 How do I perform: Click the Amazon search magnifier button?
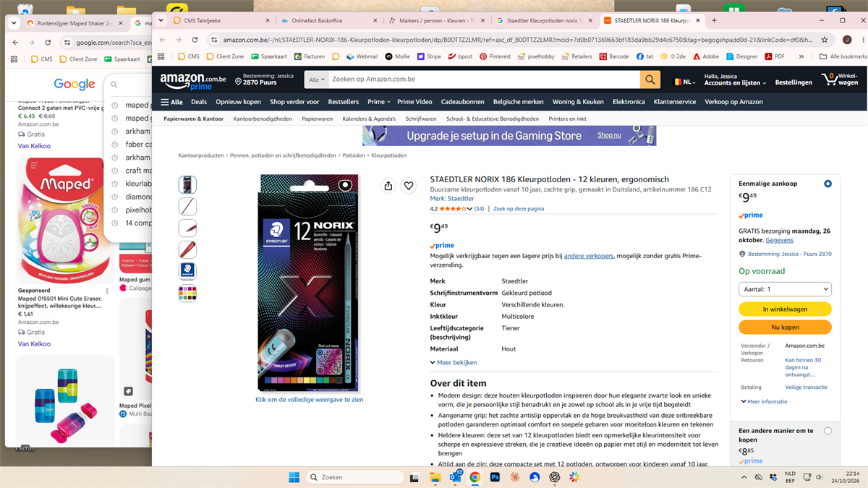[650, 80]
